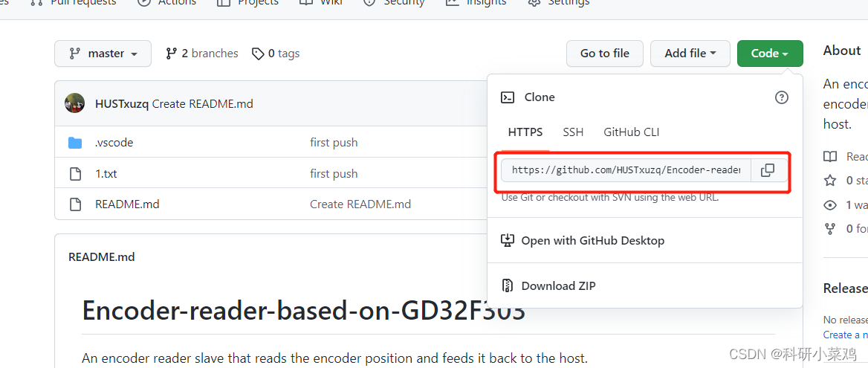Image resolution: width=868 pixels, height=368 pixels.
Task: Open HUSTxuzq avatar image
Action: pyautogui.click(x=75, y=103)
